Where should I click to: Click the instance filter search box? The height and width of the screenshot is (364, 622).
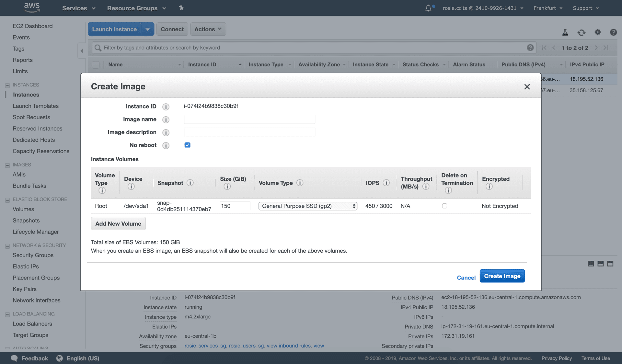pyautogui.click(x=309, y=48)
